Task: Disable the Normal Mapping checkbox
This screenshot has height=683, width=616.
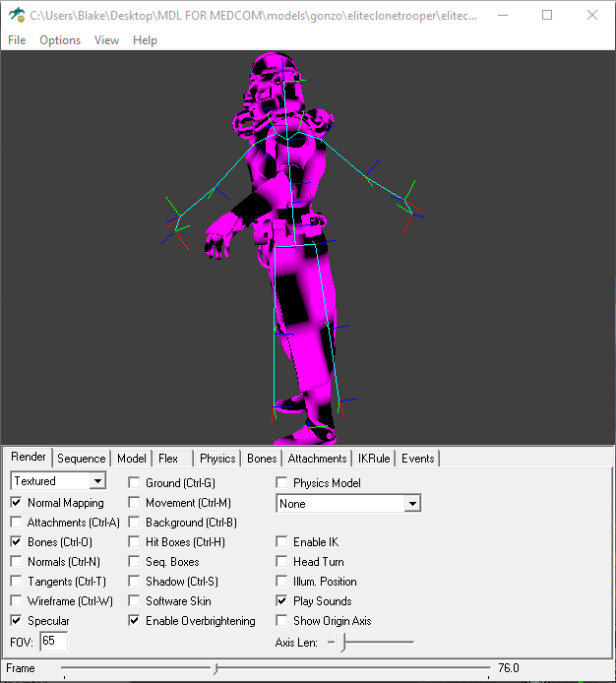Action: tap(16, 502)
